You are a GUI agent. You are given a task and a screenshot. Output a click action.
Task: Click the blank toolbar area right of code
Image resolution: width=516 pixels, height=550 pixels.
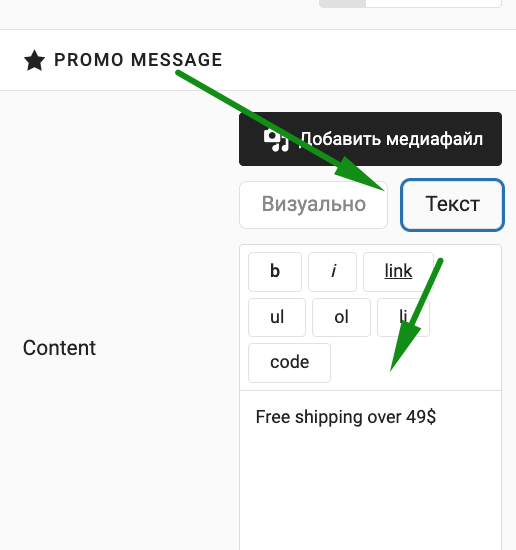(x=416, y=363)
